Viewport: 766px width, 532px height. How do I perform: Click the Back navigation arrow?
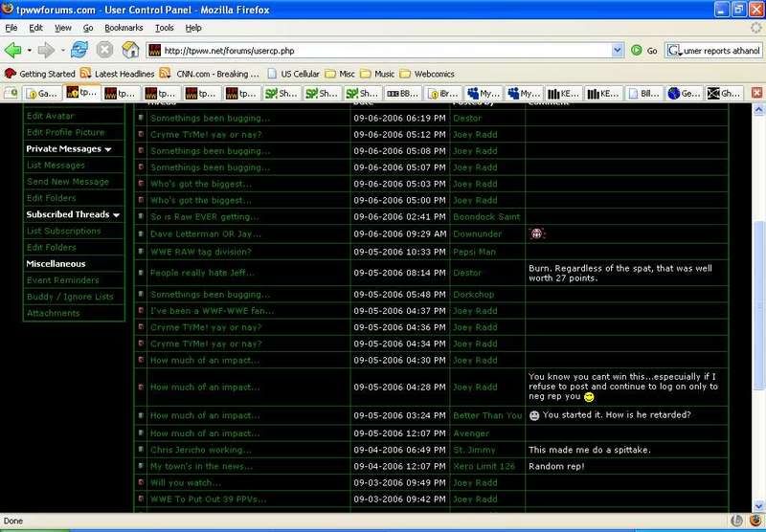pyautogui.click(x=13, y=50)
